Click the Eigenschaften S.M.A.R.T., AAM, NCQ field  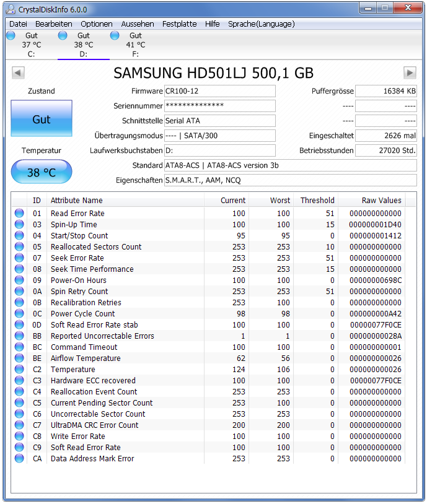point(291,180)
